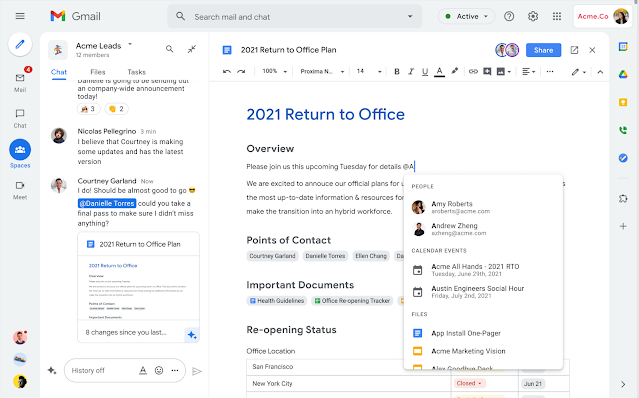Open Mail in the left sidebar

coord(20,83)
